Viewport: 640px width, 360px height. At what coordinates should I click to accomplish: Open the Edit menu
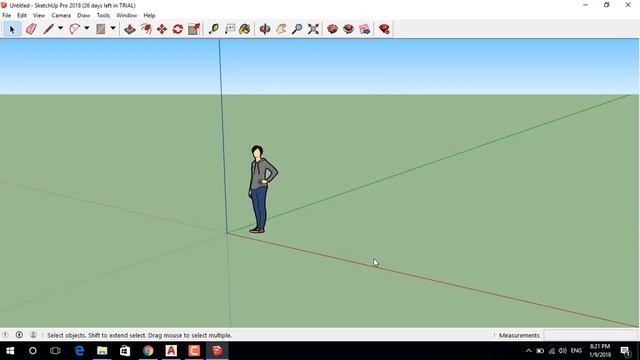click(22, 15)
